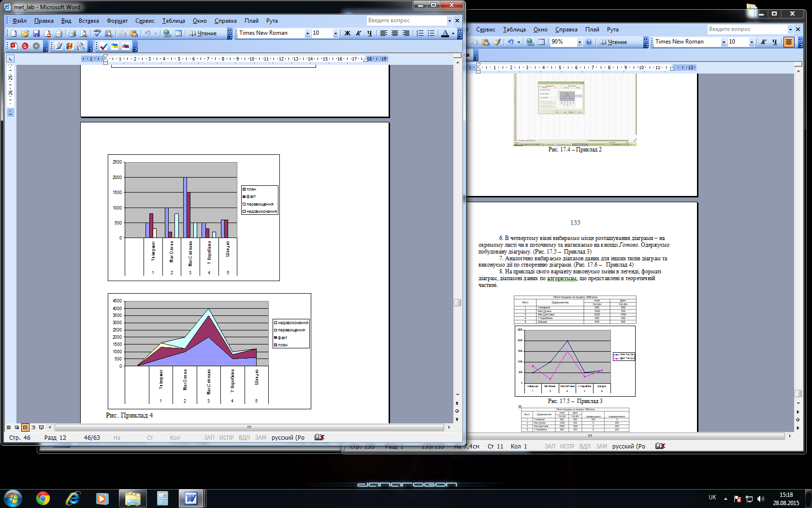This screenshot has width=812, height=508.
Task: Toggle Italic (К) in front window
Action: [358, 33]
